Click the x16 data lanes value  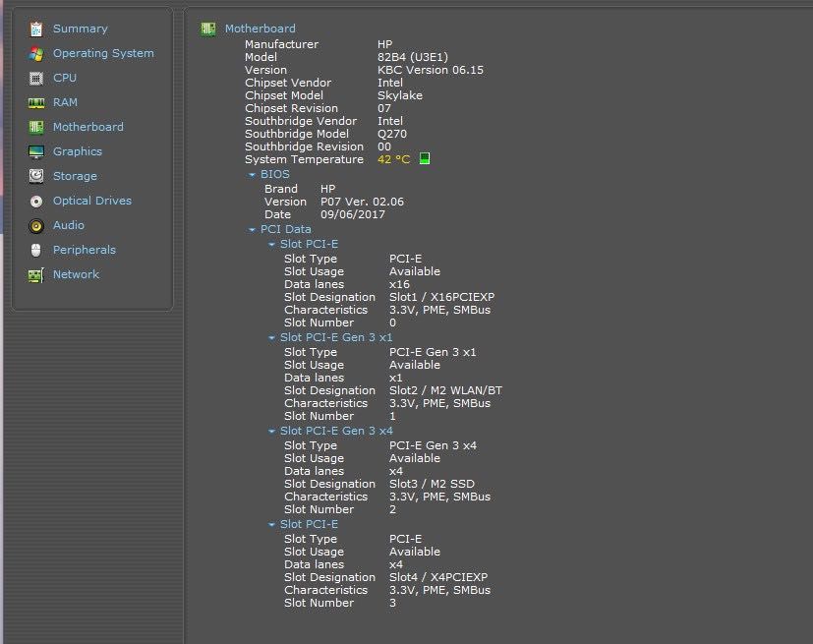coord(399,285)
